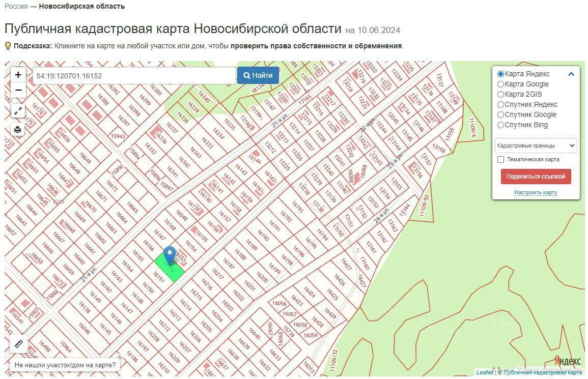This screenshot has height=379, width=588.
Task: Select parcel 13164 on the map
Action: coord(405,210)
